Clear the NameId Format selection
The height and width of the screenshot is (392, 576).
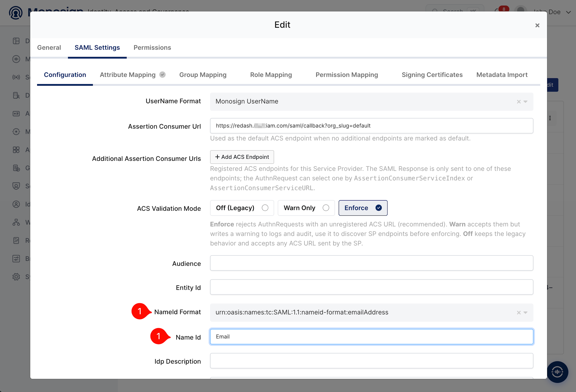(518, 313)
